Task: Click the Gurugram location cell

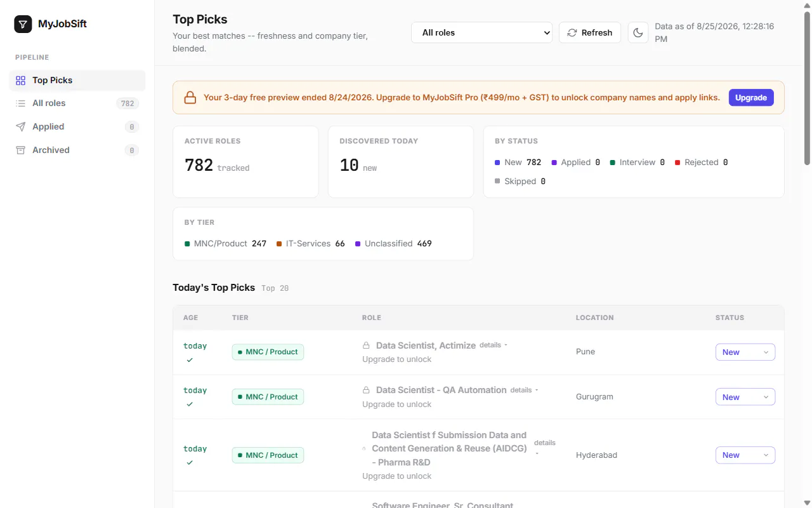Action: tap(594, 397)
